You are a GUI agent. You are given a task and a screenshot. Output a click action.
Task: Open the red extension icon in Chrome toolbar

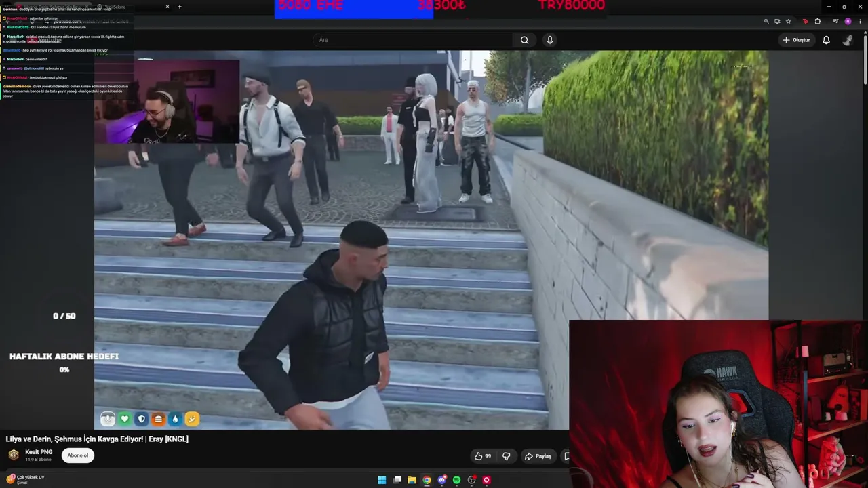(805, 22)
